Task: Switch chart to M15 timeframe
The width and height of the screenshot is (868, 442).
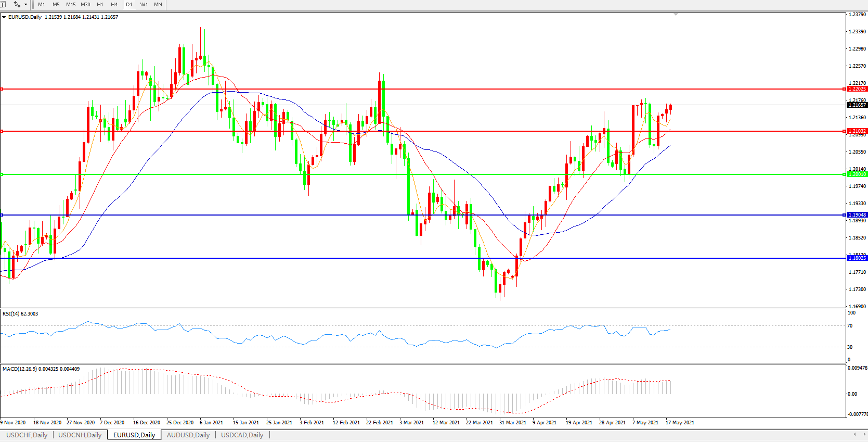Action: coord(71,4)
